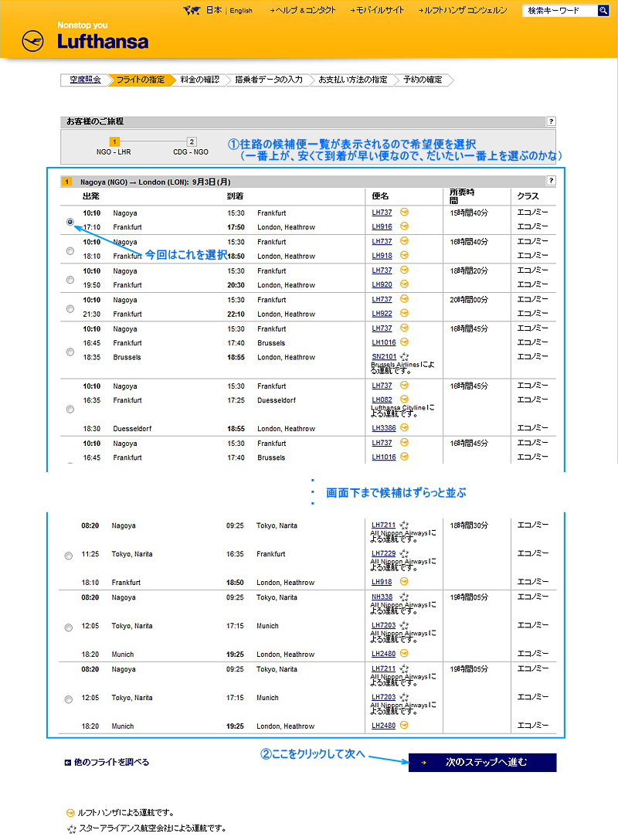Viewport: 618px width, 840px height.
Task: Click the 17:50 London arrival time
Action: [236, 227]
